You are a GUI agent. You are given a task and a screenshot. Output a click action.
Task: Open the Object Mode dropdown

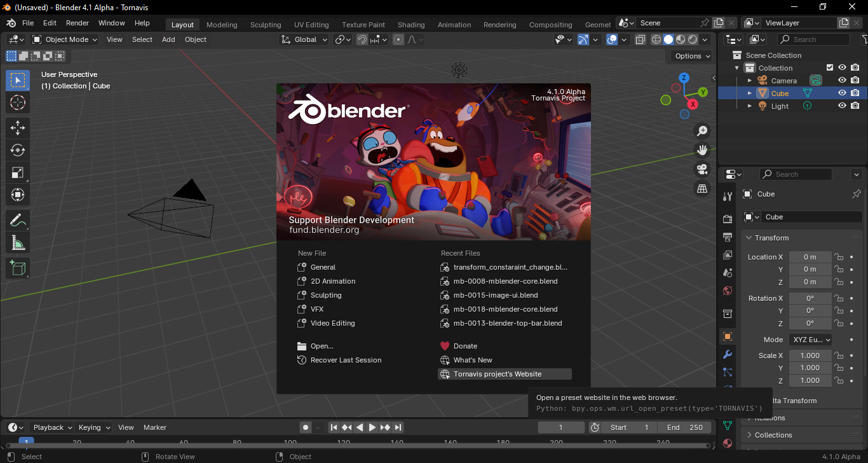tap(65, 39)
